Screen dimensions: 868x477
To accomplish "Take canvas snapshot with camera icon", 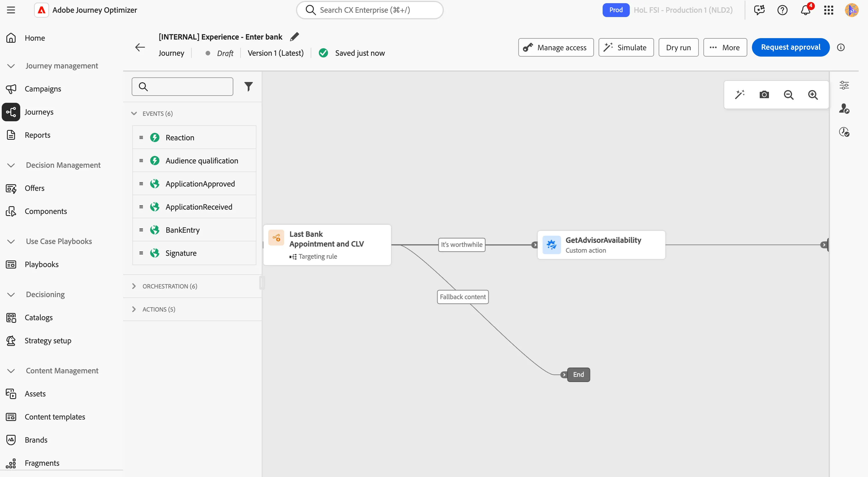I will coord(764,95).
